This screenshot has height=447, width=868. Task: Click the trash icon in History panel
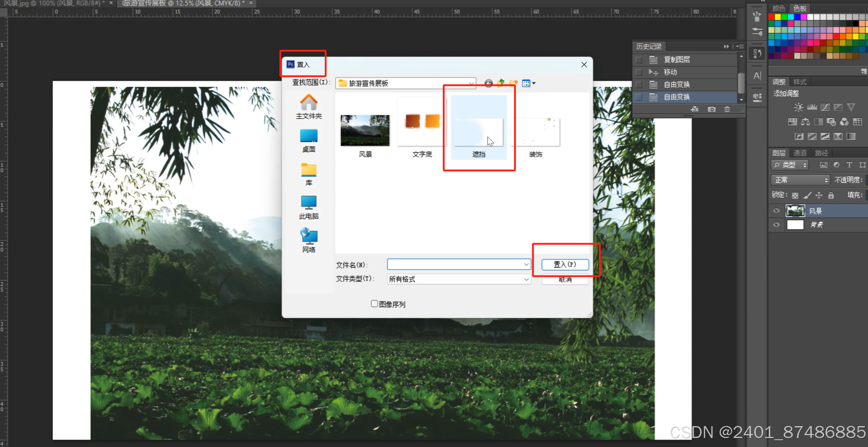(727, 109)
